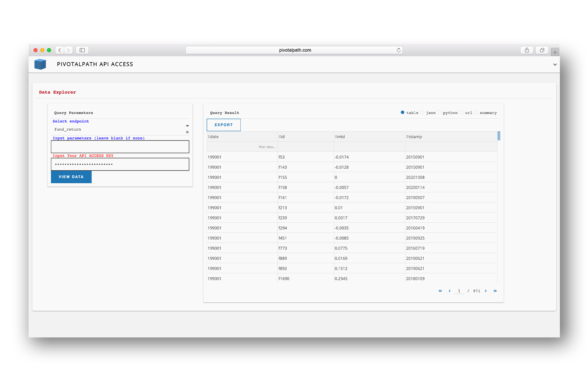Viewport: 588px width, 392px height.
Task: Click the PivotalPath blue cube logo
Action: (x=40, y=64)
